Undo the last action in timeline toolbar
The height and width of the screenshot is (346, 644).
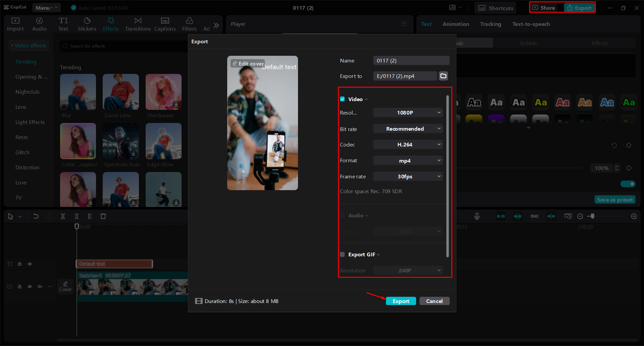pos(36,216)
